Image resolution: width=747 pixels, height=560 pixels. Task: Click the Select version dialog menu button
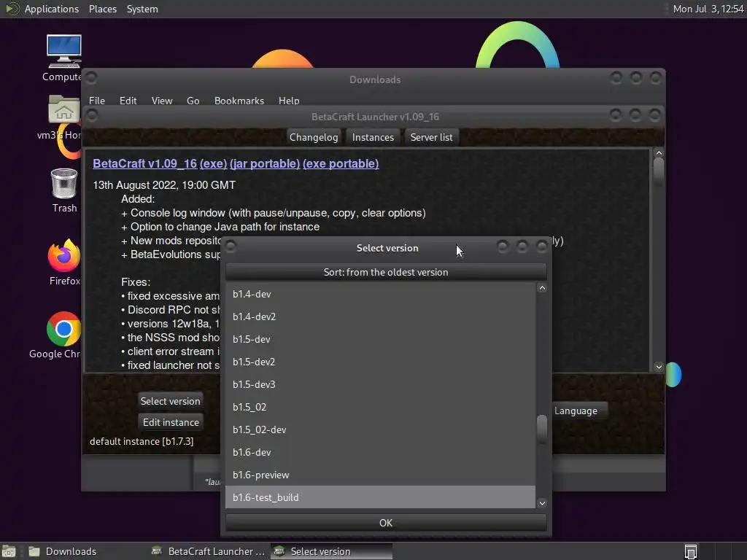pos(231,246)
